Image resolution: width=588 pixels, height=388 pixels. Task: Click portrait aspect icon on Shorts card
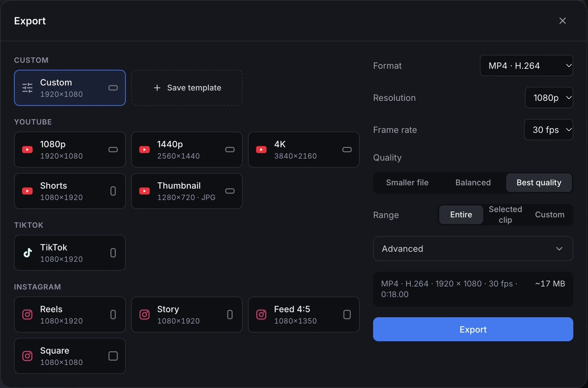[113, 191]
